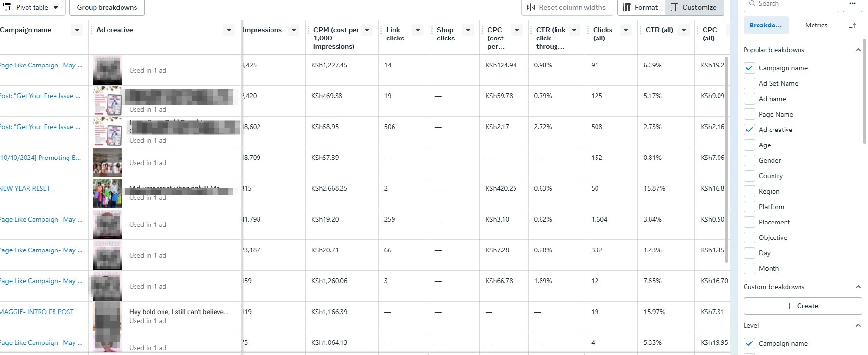Uncheck the Ad creative breakdown checkbox
The height and width of the screenshot is (355, 868).
coord(749,130)
